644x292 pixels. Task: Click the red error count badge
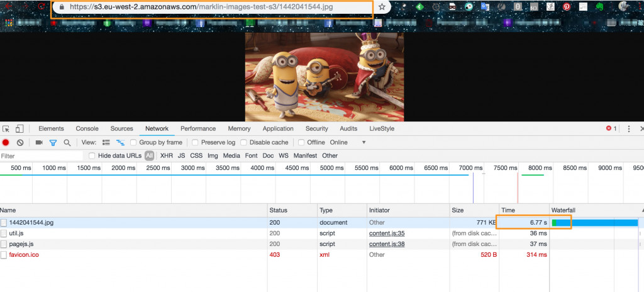611,129
